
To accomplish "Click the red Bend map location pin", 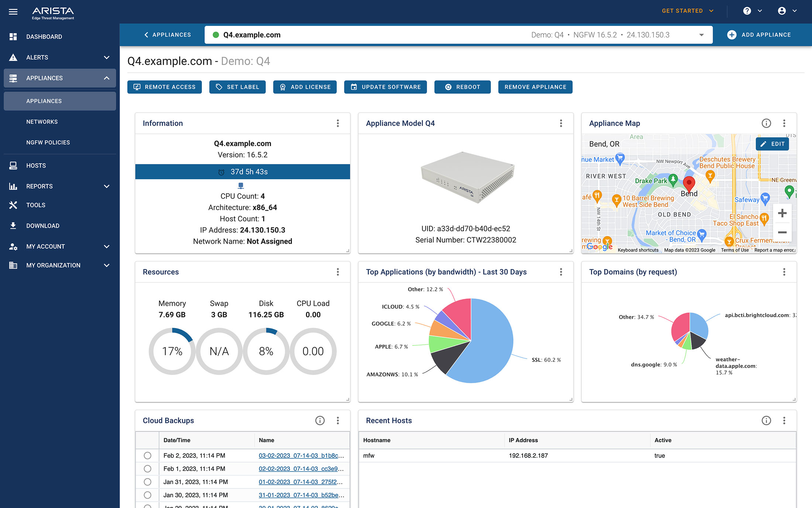I will point(689,184).
